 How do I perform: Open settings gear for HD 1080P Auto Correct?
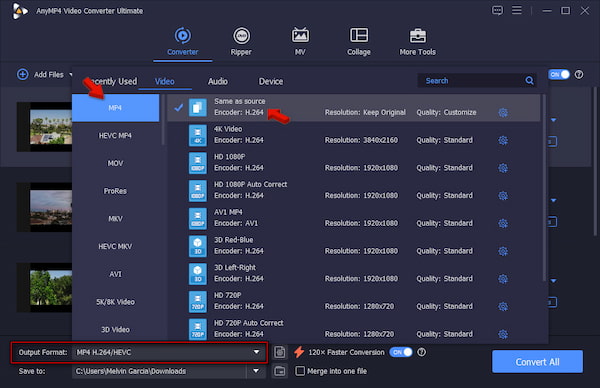(x=503, y=196)
